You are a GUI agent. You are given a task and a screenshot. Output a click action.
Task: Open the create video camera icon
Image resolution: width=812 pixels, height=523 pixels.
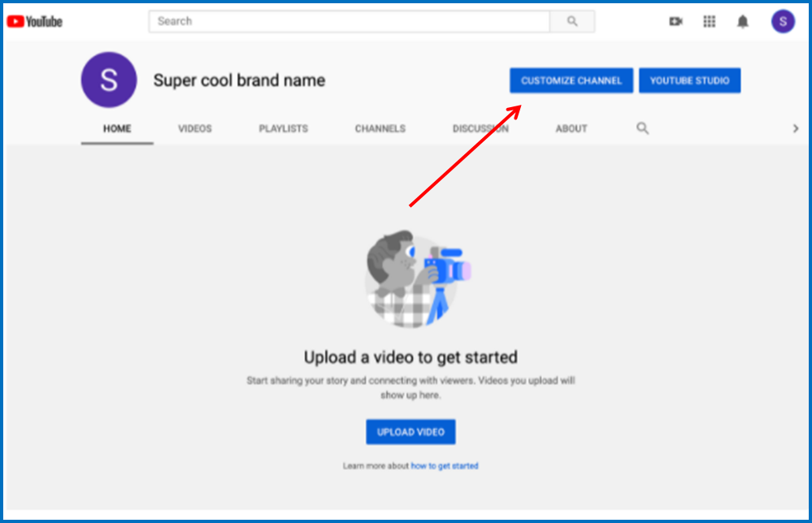pos(675,21)
